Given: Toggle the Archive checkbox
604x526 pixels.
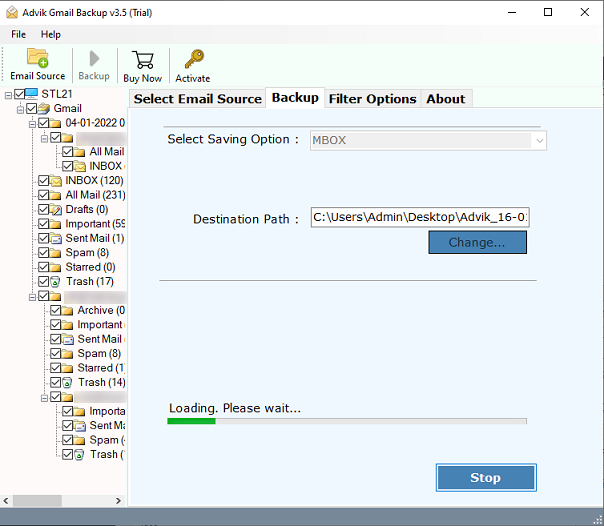Looking at the screenshot, I should (55, 310).
